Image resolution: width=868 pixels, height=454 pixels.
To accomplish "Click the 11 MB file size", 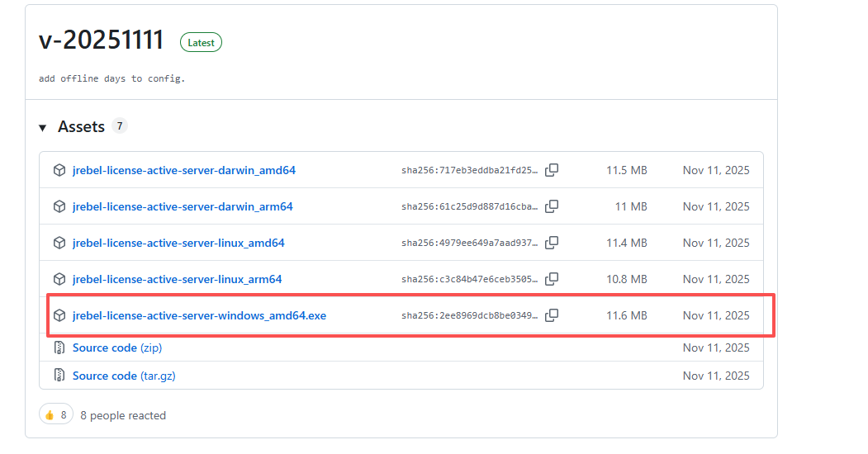I will [631, 206].
